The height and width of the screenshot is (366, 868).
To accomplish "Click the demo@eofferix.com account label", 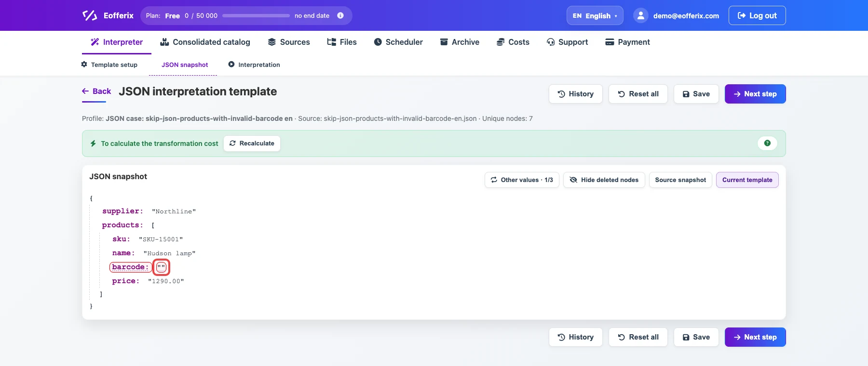I will click(686, 16).
